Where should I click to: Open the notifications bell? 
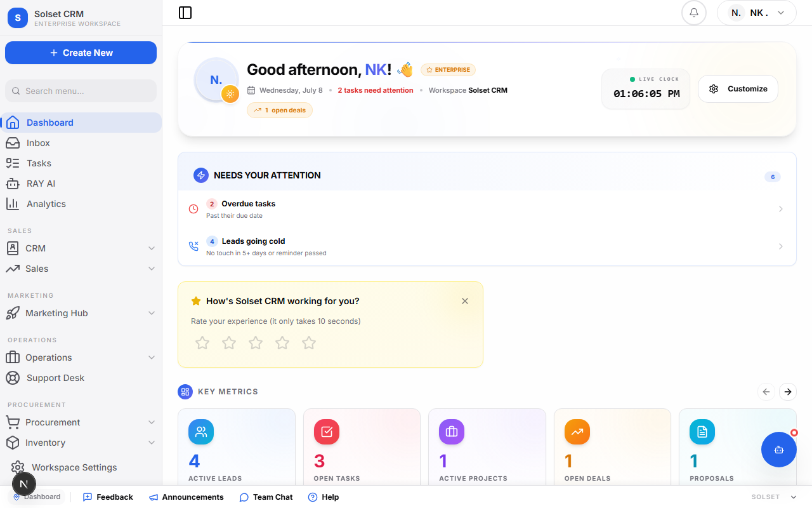pos(694,13)
